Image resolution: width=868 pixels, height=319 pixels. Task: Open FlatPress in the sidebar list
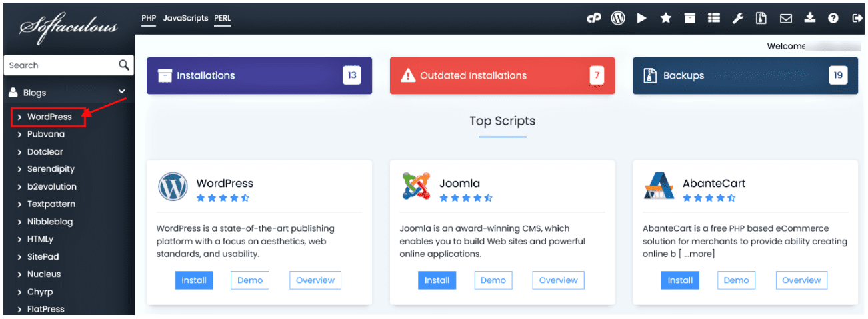[x=46, y=309]
